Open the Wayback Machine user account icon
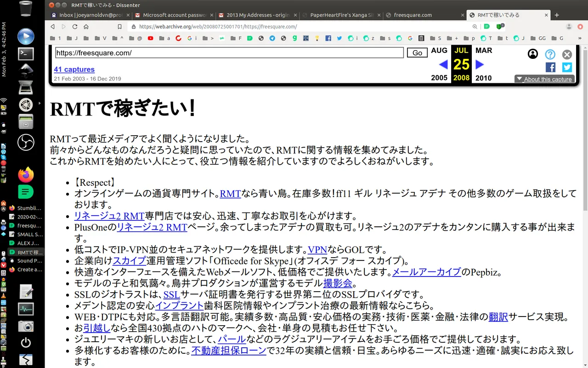 pyautogui.click(x=533, y=54)
